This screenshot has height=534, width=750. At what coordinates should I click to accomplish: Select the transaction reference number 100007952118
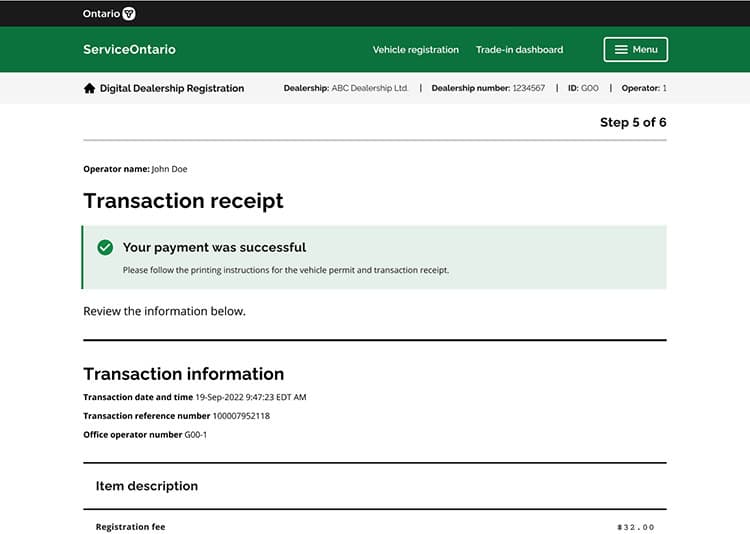241,416
